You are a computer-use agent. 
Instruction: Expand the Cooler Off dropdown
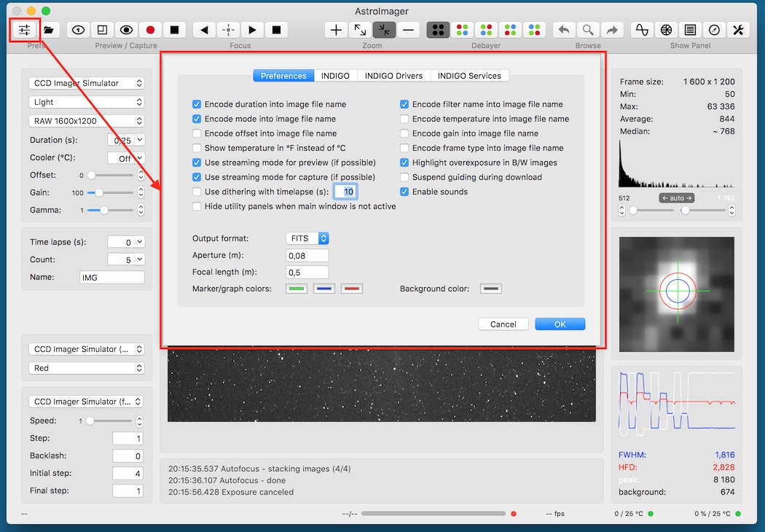pos(140,158)
